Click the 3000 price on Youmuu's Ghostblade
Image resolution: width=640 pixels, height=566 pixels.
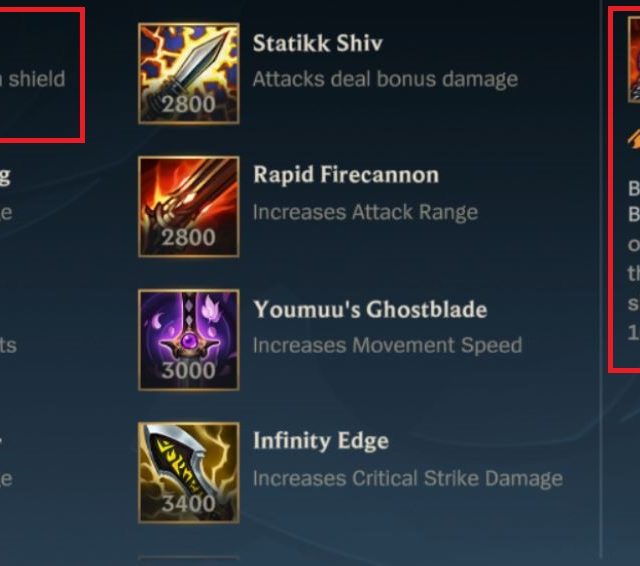[189, 371]
